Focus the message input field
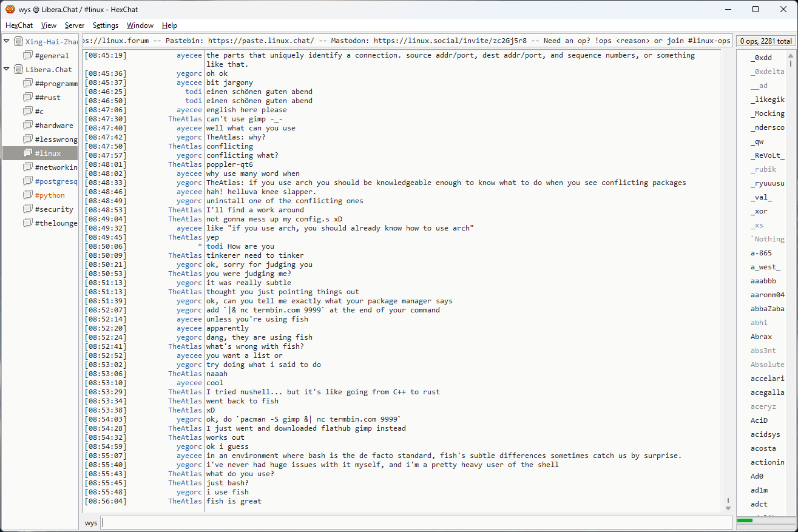 [416, 523]
